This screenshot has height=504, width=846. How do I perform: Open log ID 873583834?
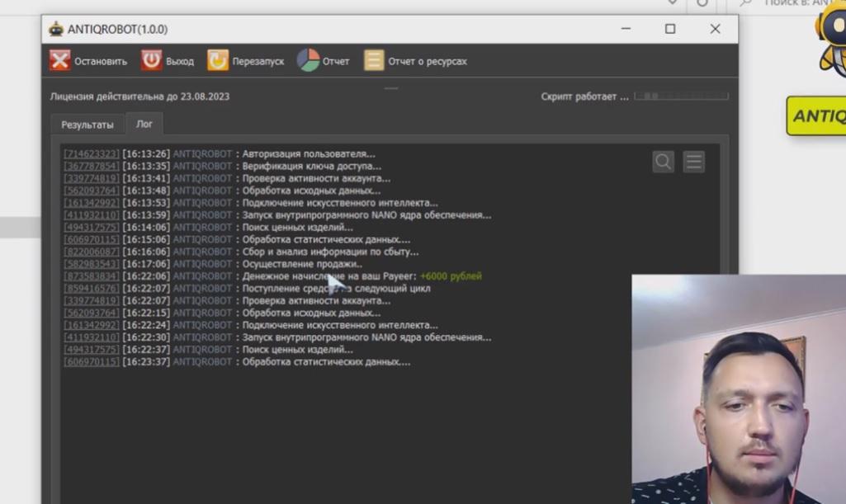(x=91, y=276)
